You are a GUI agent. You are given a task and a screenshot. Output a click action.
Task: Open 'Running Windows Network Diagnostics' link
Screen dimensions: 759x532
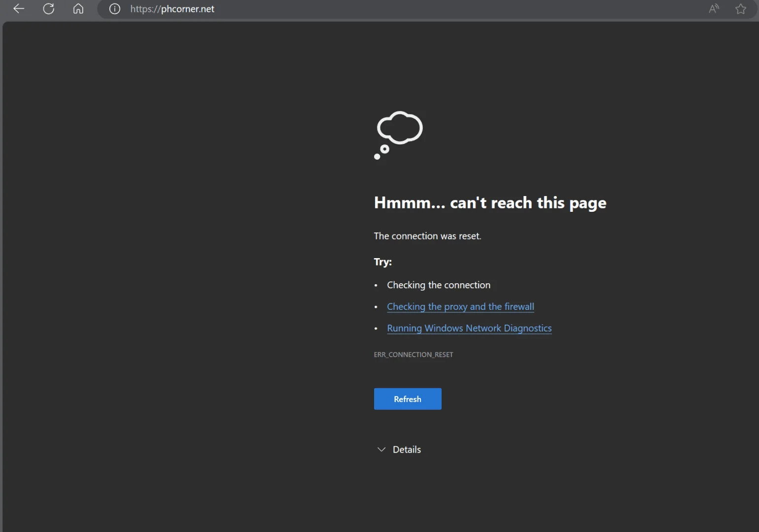(x=469, y=328)
